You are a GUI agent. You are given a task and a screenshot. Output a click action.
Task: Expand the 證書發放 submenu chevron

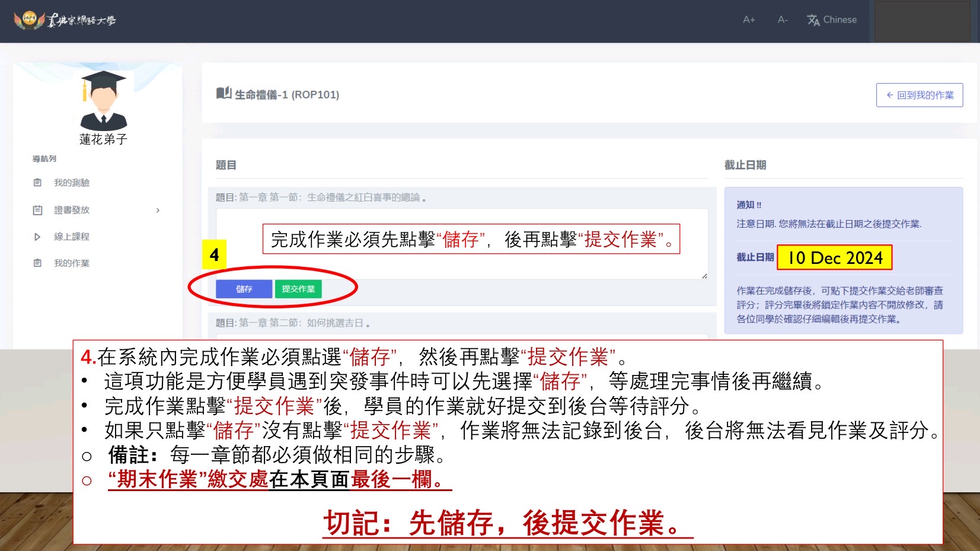158,210
